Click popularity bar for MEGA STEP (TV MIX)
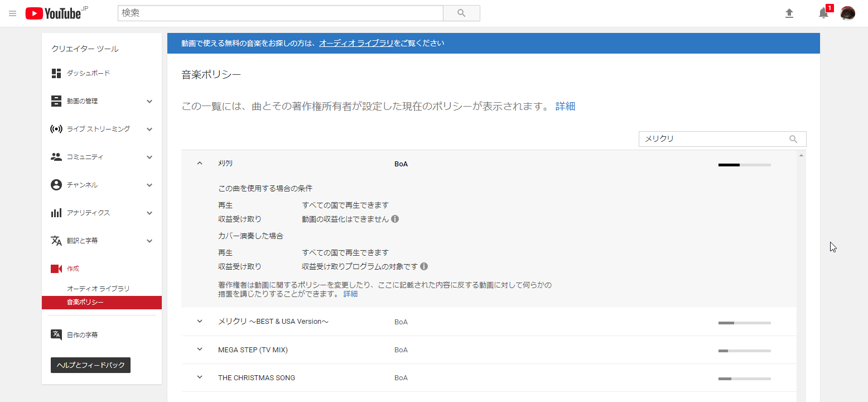 [744, 351]
